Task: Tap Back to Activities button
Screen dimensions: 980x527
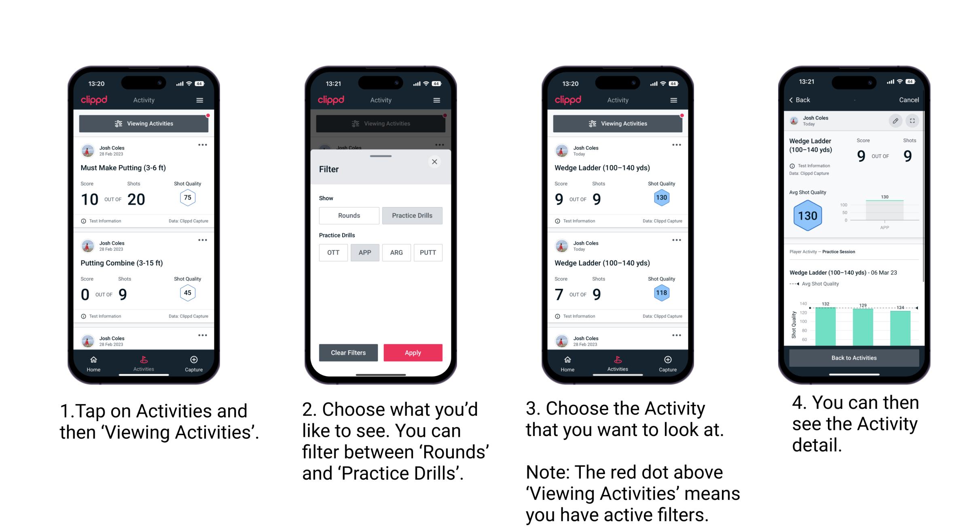Action: [x=853, y=358]
